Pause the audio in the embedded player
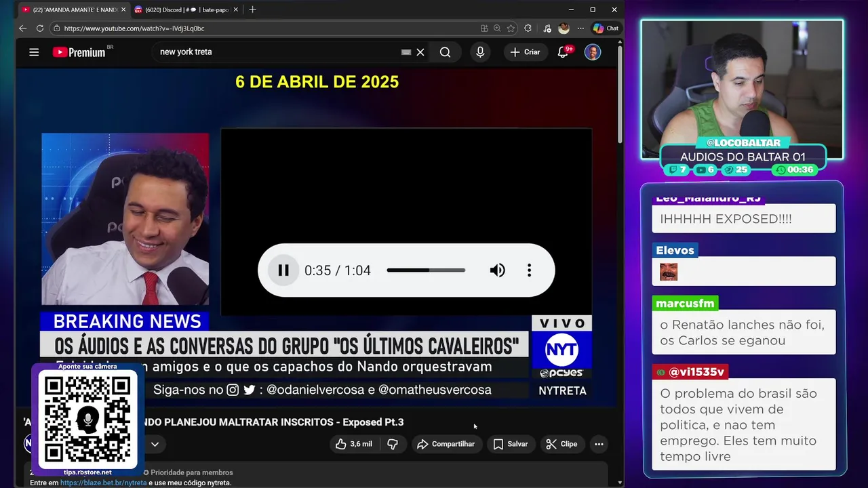Screen dimensions: 868x488 (x=283, y=270)
